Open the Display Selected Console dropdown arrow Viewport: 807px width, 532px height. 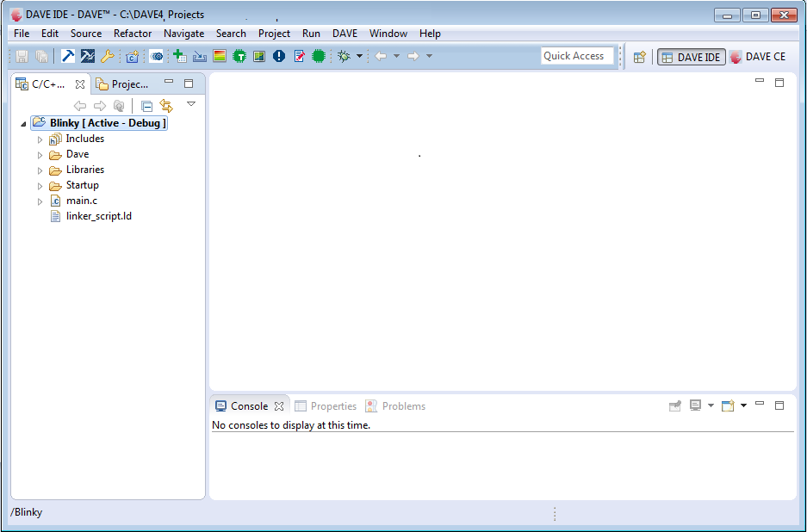click(711, 405)
